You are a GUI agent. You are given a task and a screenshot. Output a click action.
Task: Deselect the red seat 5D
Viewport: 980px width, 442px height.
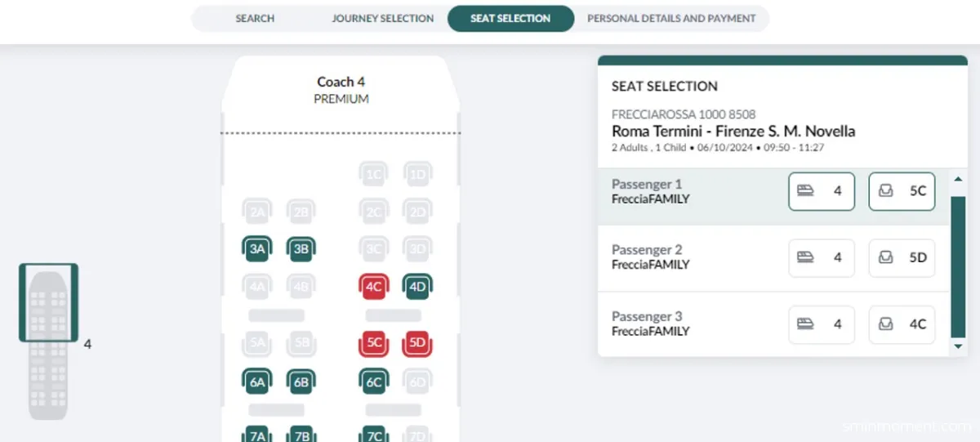pos(418,343)
